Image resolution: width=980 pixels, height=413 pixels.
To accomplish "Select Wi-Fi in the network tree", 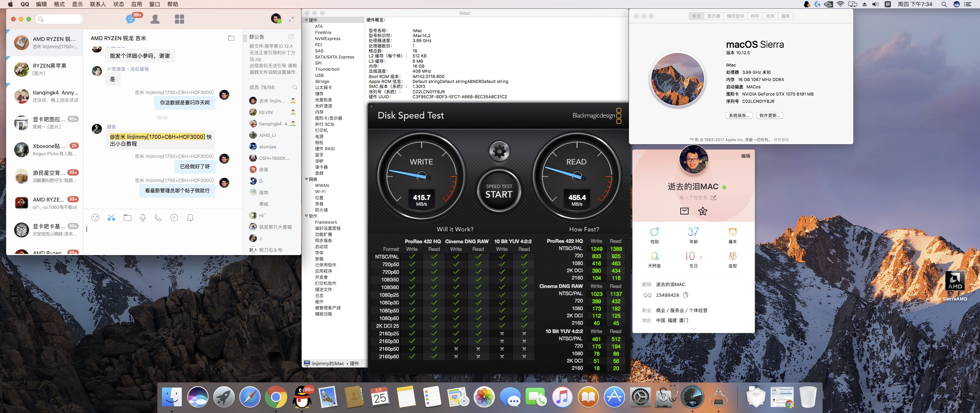I will click(x=320, y=192).
